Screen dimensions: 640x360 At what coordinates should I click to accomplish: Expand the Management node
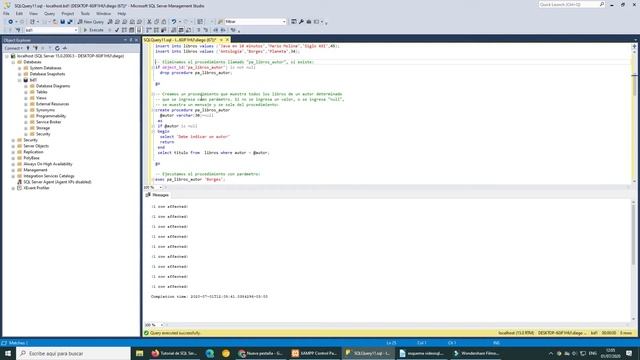tap(13, 170)
